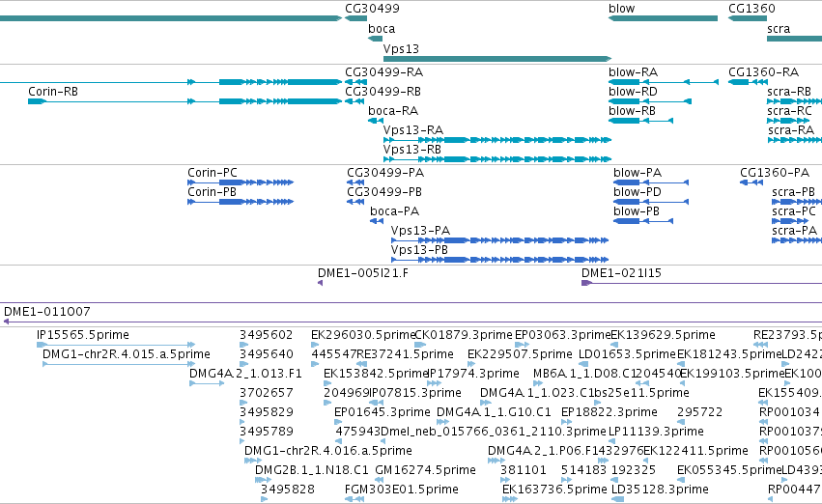Select transcript label CG30499-RB
Screen dimensions: 822x504
[383, 92]
